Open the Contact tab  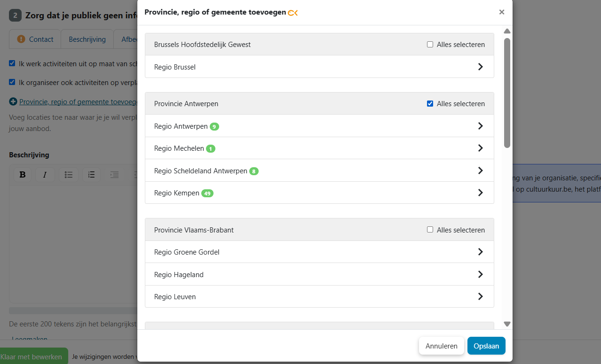35,39
